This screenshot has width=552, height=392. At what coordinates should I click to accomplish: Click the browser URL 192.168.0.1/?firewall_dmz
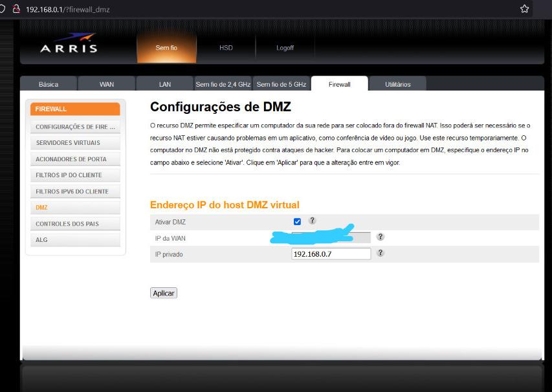(67, 10)
